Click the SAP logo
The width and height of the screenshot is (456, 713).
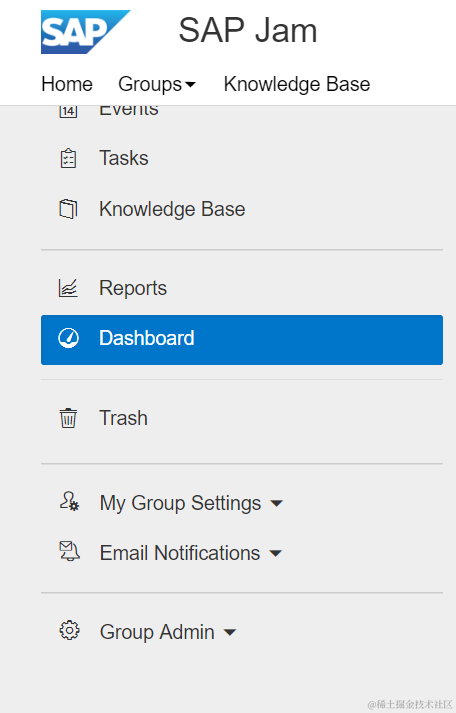pyautogui.click(x=85, y=32)
